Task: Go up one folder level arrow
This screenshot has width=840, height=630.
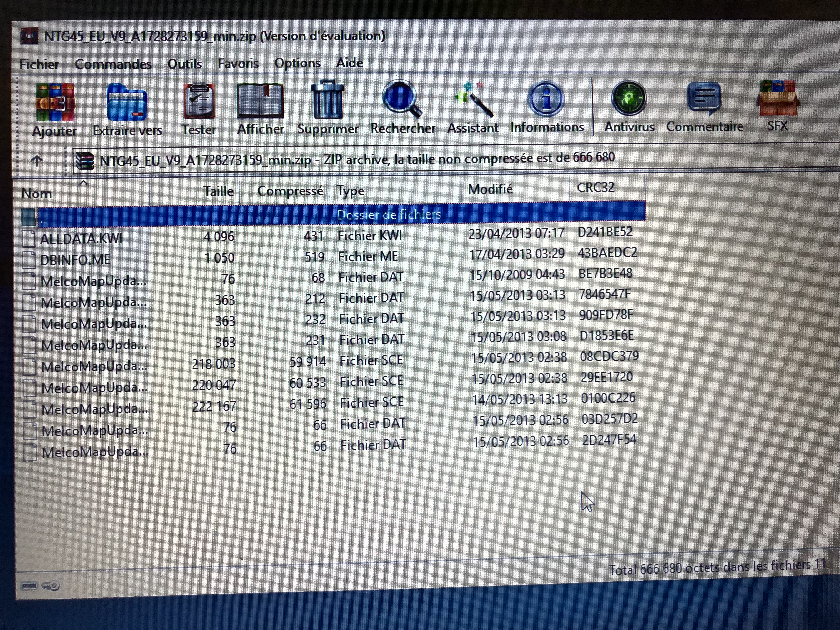Action: (x=37, y=161)
